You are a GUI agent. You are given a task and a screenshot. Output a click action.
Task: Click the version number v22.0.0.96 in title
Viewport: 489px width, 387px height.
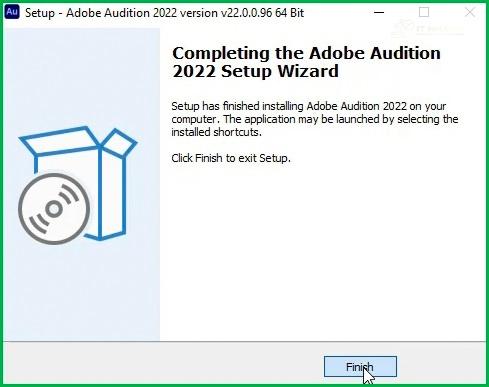[x=246, y=13]
